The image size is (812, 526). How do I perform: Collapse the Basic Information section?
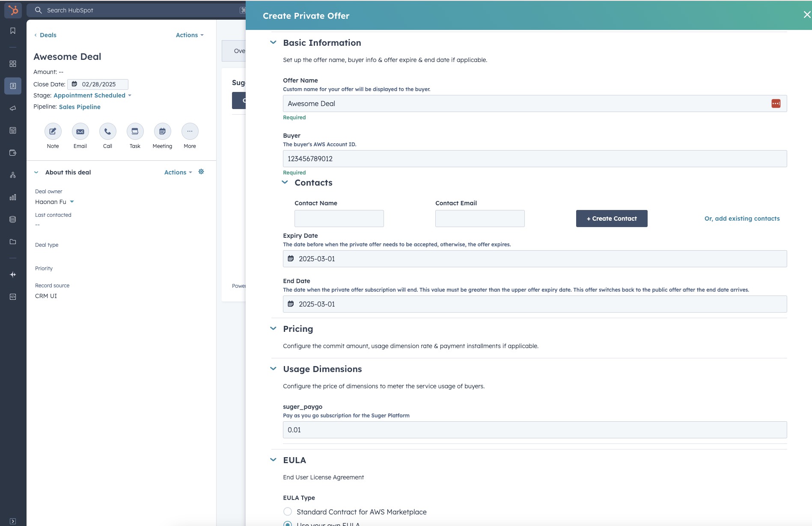pos(273,43)
